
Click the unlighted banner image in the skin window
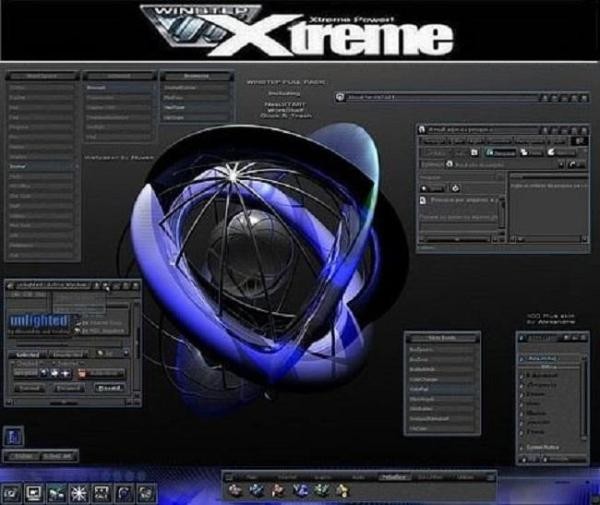[40, 322]
